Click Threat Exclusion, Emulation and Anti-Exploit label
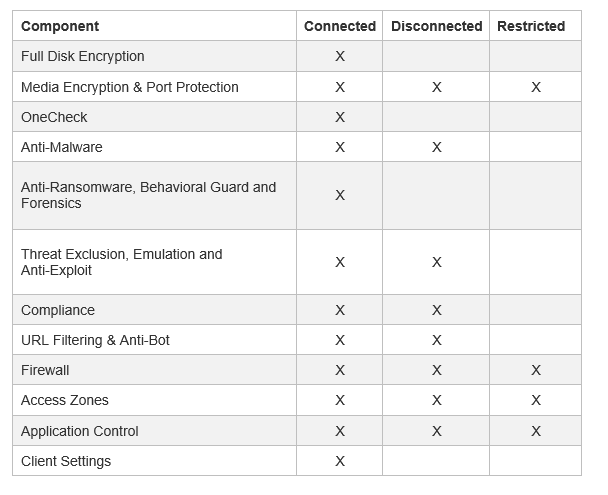608x495 pixels. 121,262
